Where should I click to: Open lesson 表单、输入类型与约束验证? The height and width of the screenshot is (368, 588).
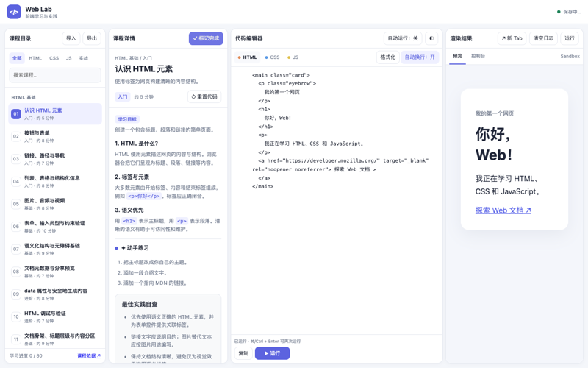click(55, 227)
